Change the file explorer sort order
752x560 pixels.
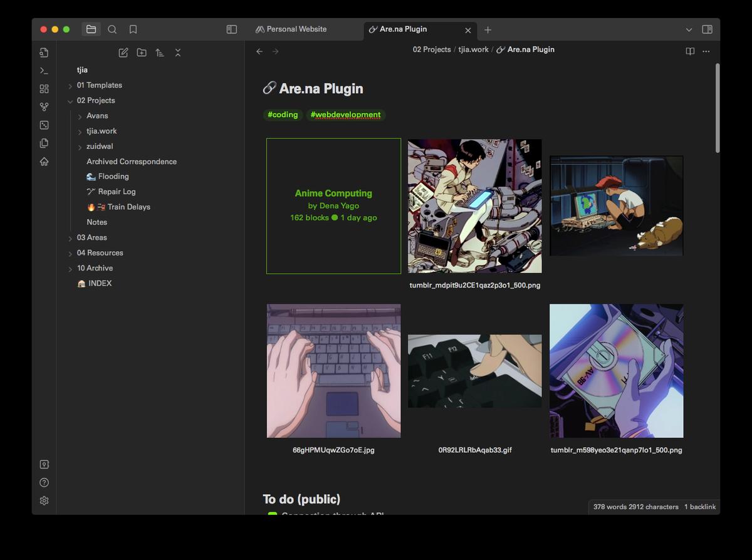(160, 53)
